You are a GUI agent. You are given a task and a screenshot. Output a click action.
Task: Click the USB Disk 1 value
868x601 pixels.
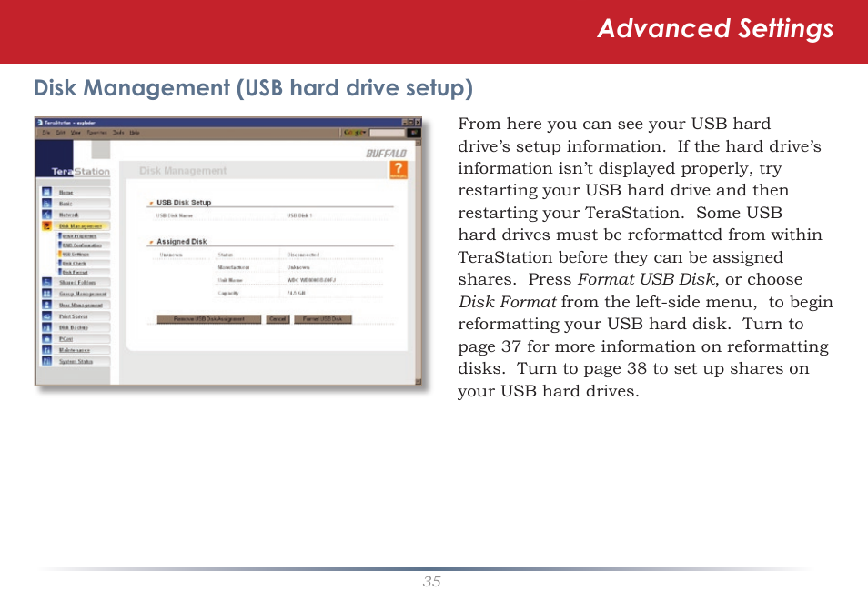(299, 215)
